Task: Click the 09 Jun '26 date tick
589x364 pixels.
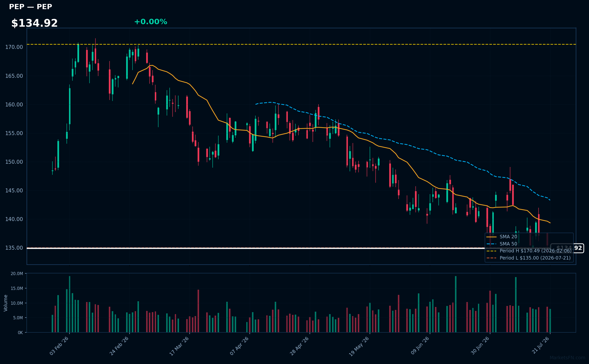Action: point(420,345)
